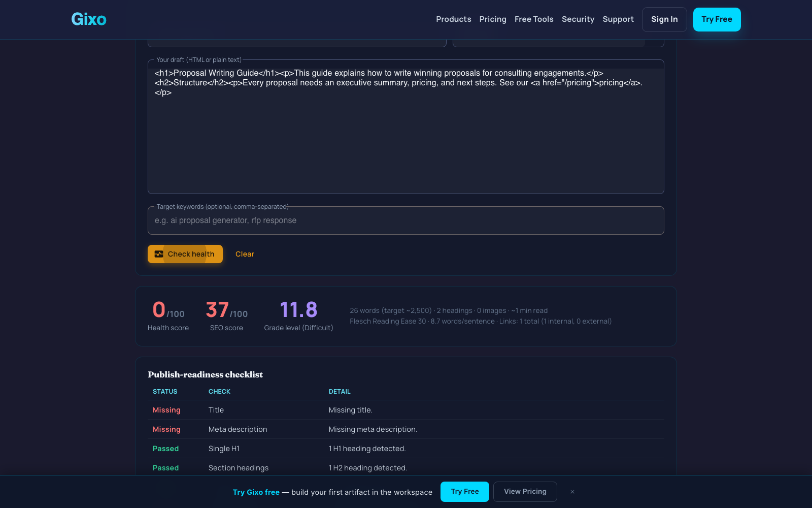The width and height of the screenshot is (812, 508).
Task: Click the DETAIL column header
Action: (340, 392)
